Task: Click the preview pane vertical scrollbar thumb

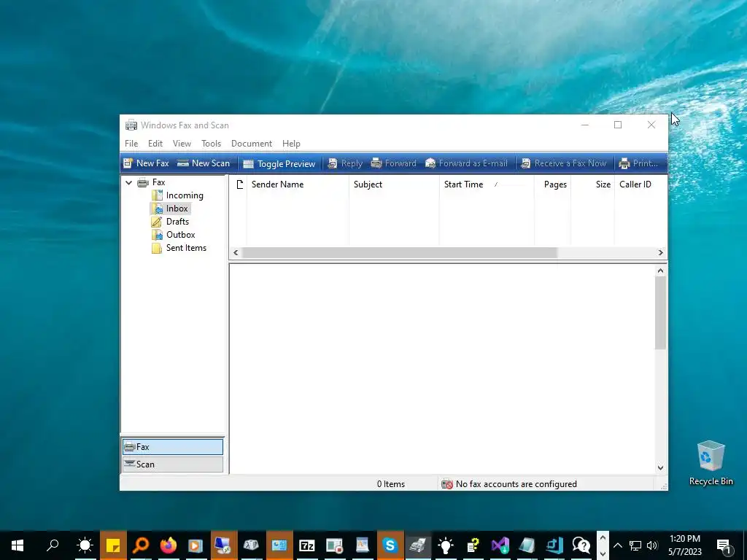Action: [x=660, y=313]
